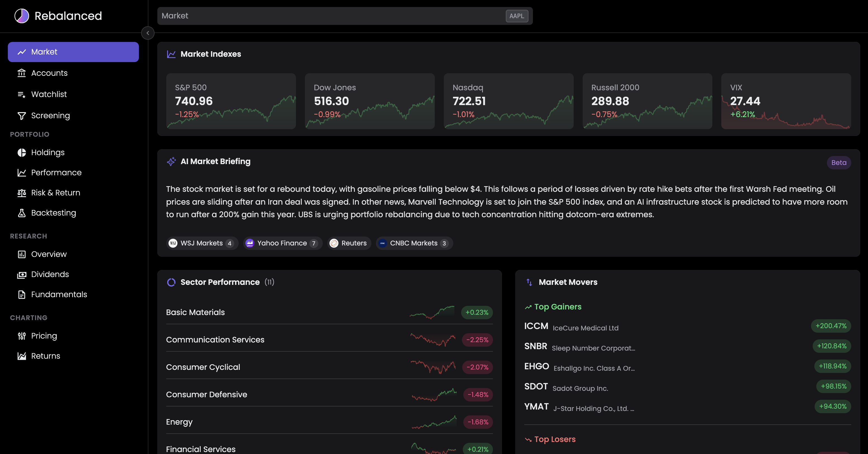Navigate to Backtesting
This screenshot has height=454, width=868.
coord(73,213)
